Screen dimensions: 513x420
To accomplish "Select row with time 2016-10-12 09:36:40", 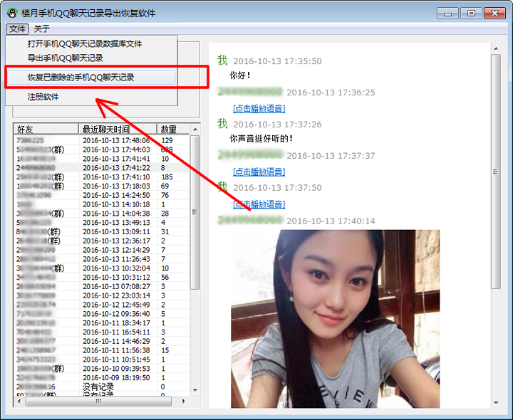I will [x=101, y=314].
